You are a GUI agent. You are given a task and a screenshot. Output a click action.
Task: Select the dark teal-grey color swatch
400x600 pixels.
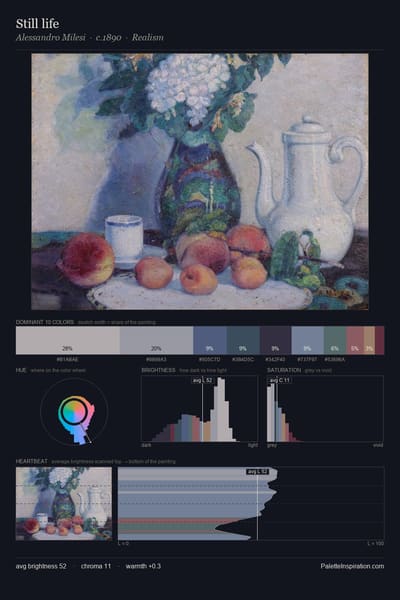(243, 340)
